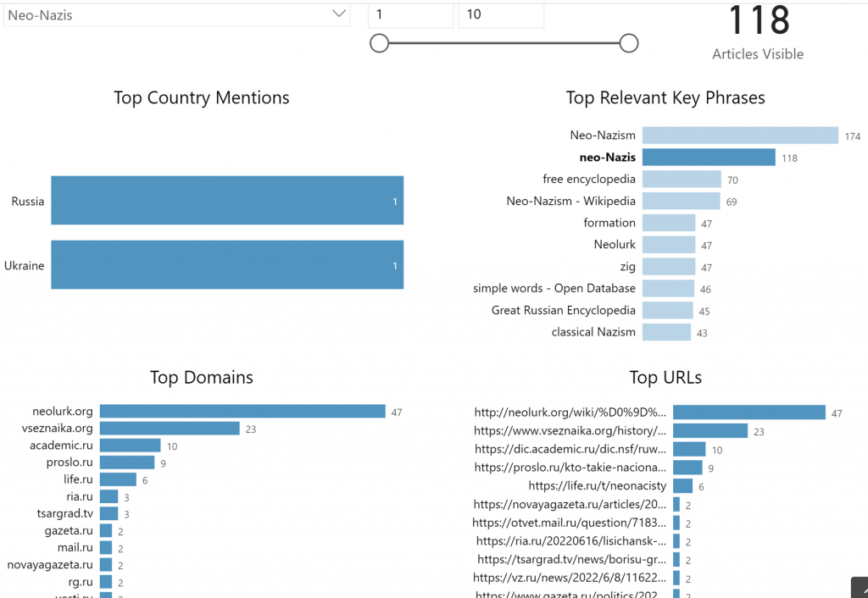Click the Top Relevant Key Phrases chart title
This screenshot has width=868, height=598.
[665, 98]
